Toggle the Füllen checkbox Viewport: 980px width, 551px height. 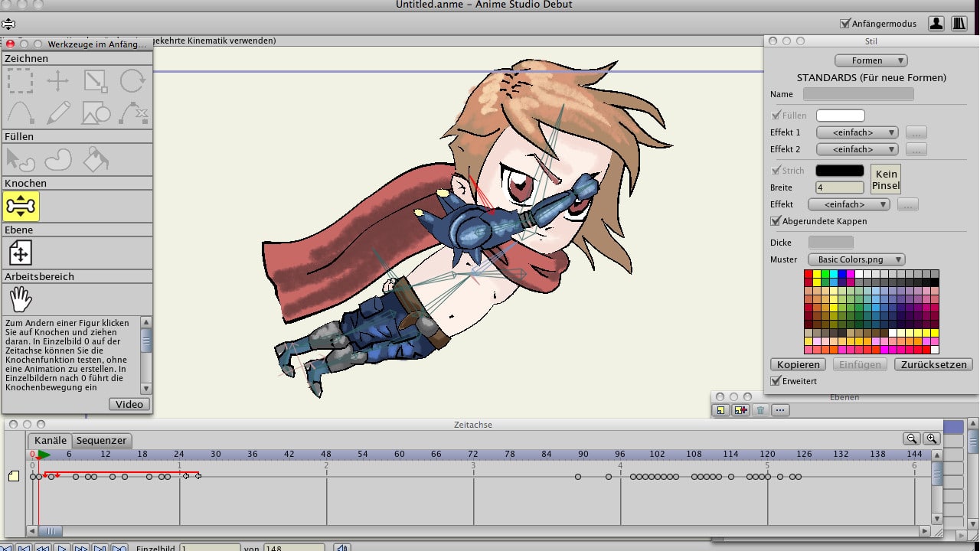(x=776, y=116)
